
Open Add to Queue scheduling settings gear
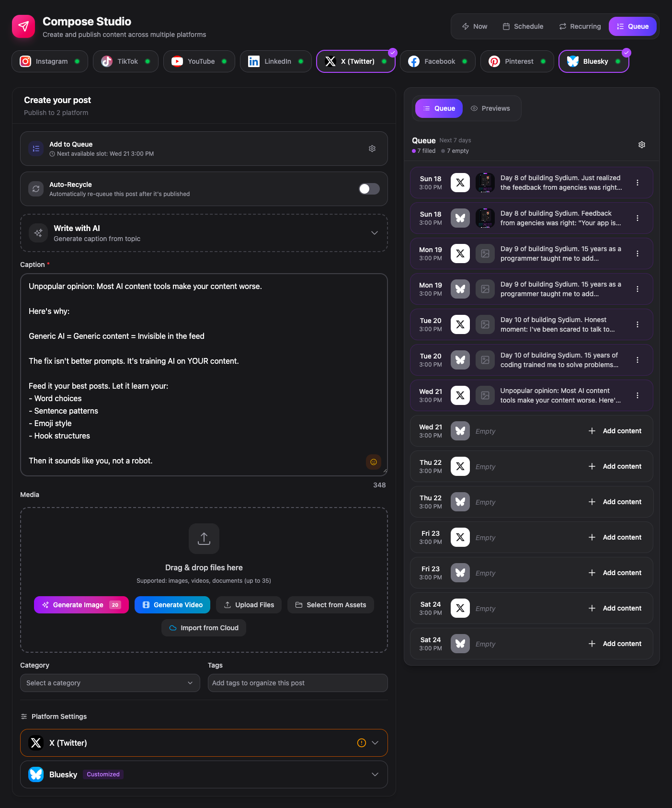(372, 149)
